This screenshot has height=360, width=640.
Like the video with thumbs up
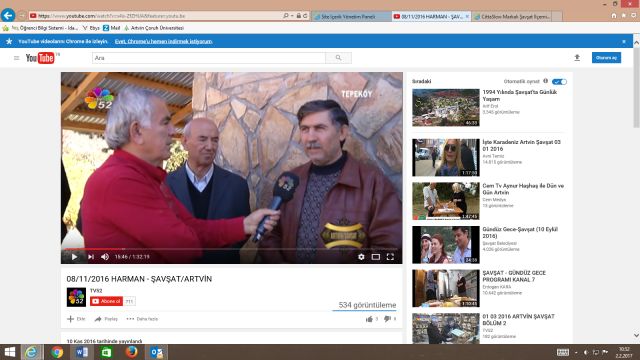(369, 319)
